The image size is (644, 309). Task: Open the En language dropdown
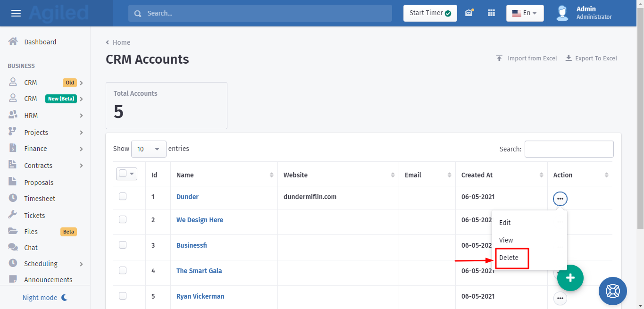click(x=525, y=13)
